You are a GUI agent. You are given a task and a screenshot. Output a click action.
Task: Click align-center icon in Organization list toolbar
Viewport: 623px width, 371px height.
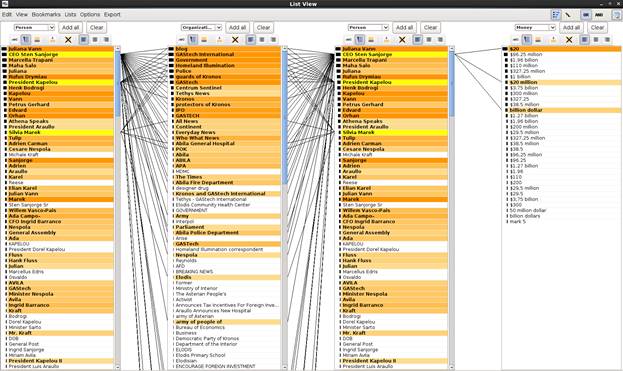(x=262, y=39)
